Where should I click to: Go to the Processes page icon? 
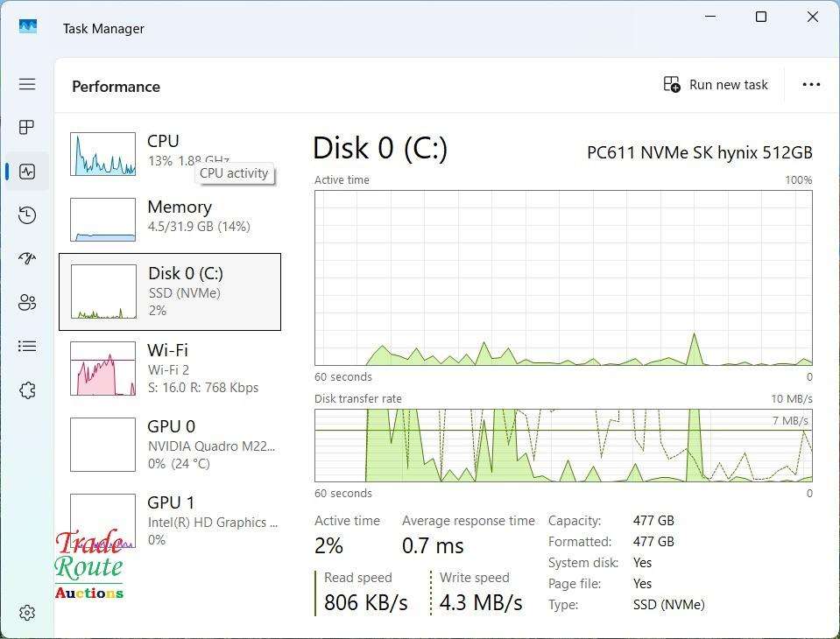tap(27, 128)
